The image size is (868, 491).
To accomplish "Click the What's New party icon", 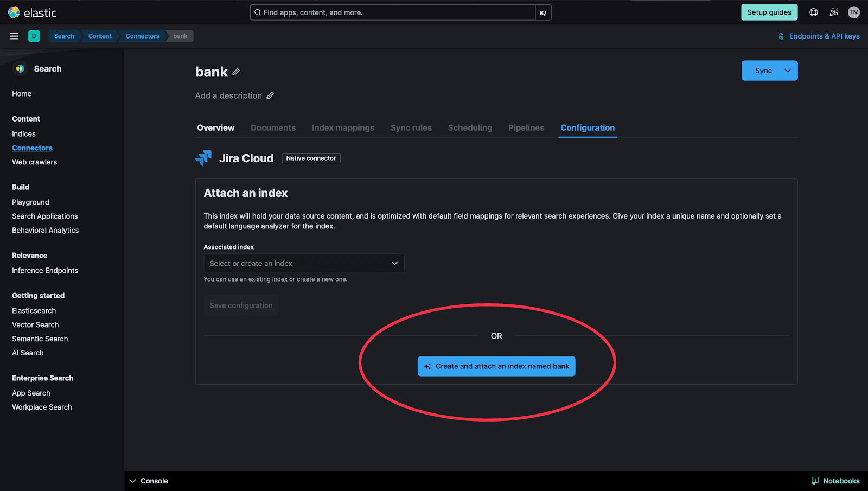I will 834,12.
